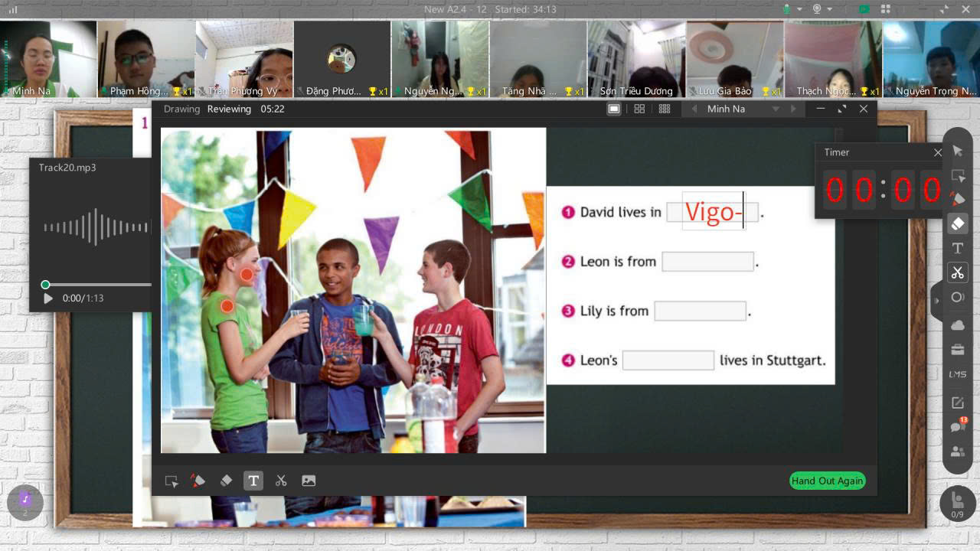Switch to nine-grid view layout
Screen dimensions: 980x551
(665, 109)
